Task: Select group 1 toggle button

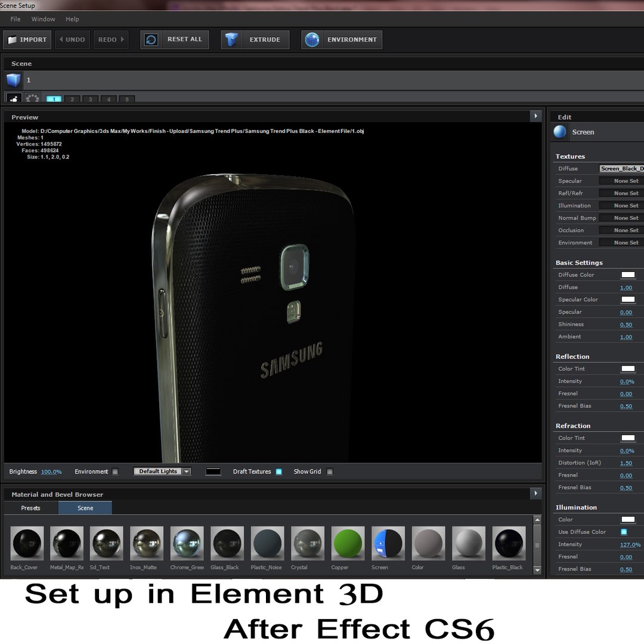Action: tap(54, 99)
